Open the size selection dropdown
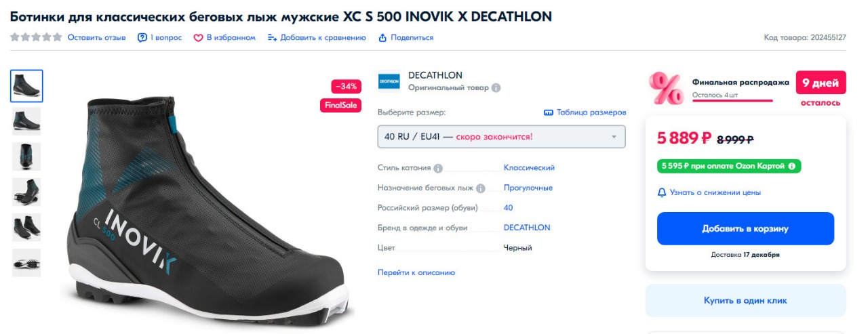This screenshot has width=868, height=334. pos(501,137)
